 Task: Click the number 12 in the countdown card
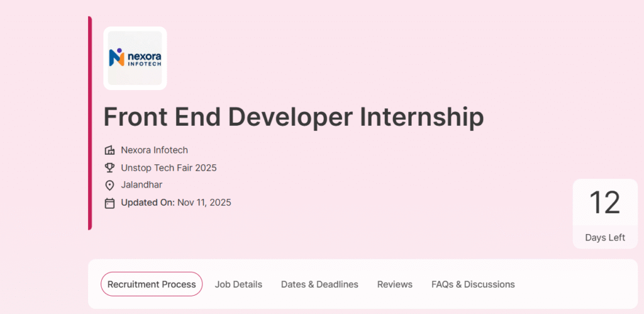(604, 203)
